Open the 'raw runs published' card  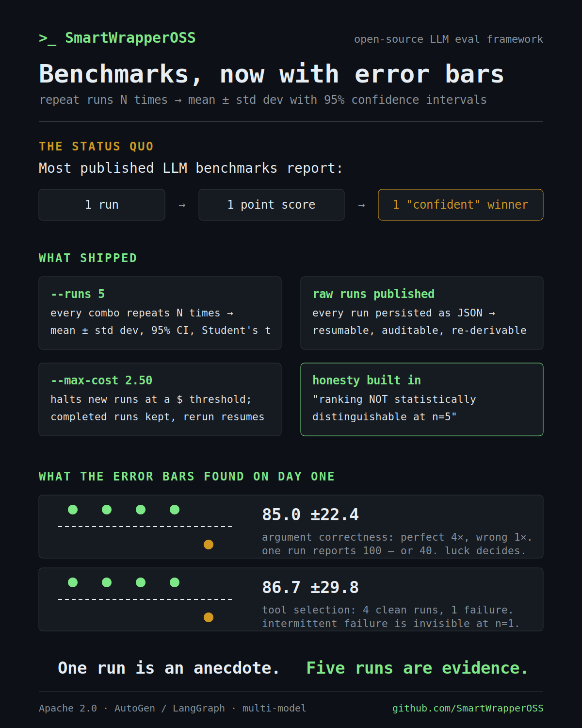pyautogui.click(x=422, y=313)
